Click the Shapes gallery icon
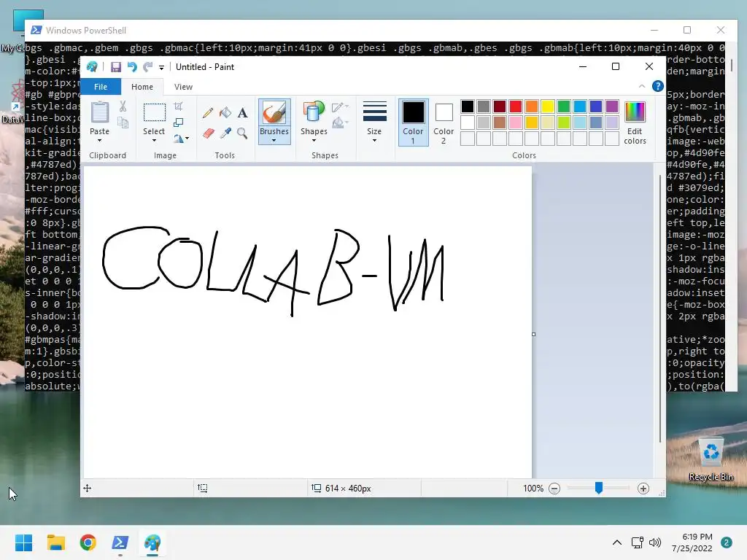Image resolution: width=747 pixels, height=560 pixels. click(314, 113)
